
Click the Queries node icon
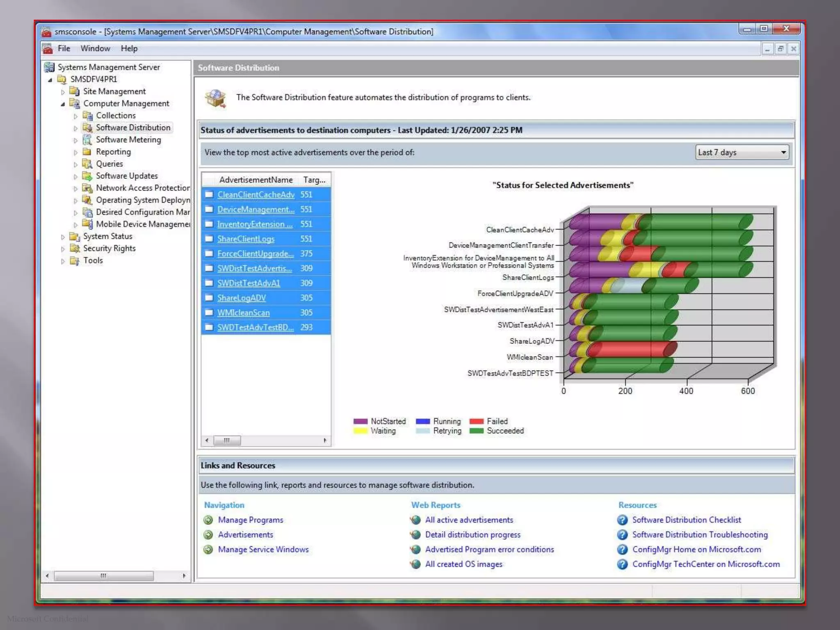pyautogui.click(x=87, y=164)
